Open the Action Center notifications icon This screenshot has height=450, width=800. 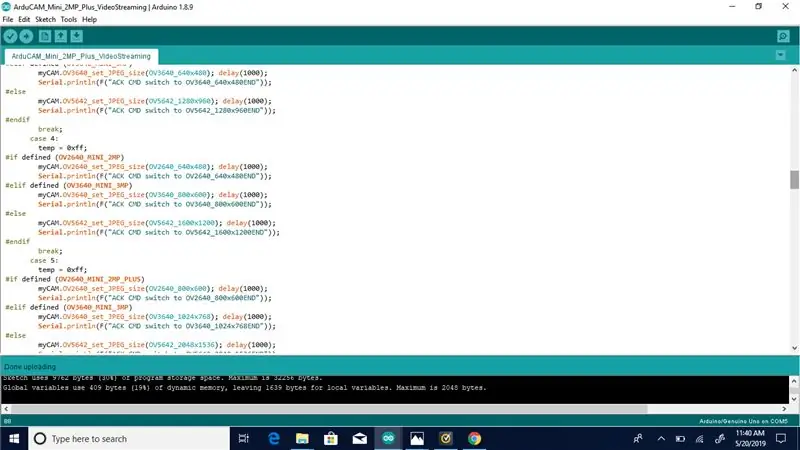pyautogui.click(x=781, y=439)
